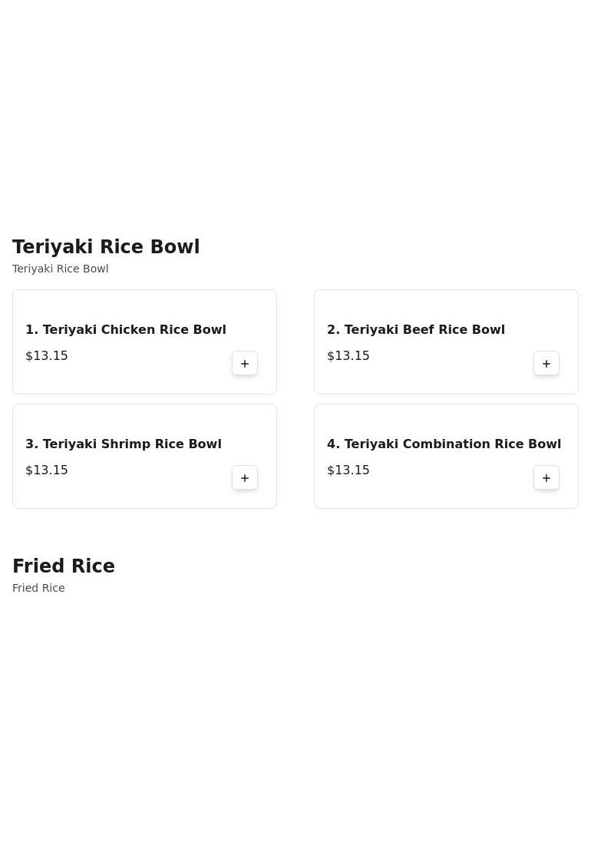Click blank space above Teriyaki Chicken card title
The width and height of the screenshot is (591, 868).
coord(144,306)
